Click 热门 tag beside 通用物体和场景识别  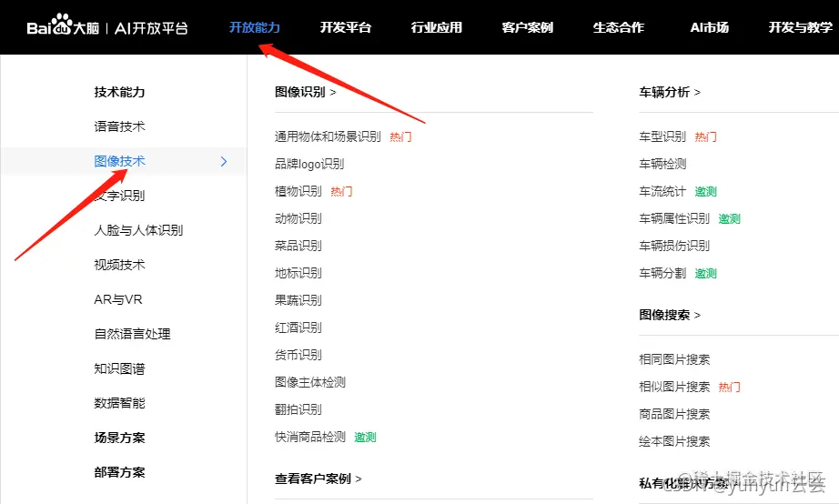pos(400,137)
